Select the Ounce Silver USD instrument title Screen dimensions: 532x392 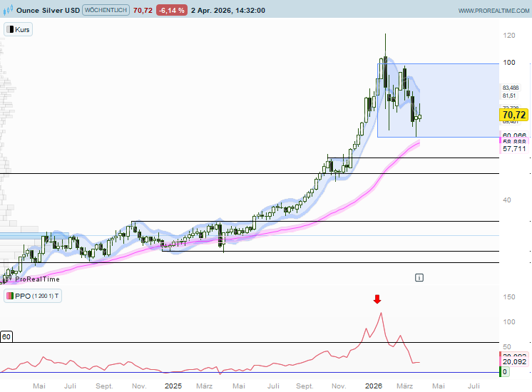click(x=47, y=11)
